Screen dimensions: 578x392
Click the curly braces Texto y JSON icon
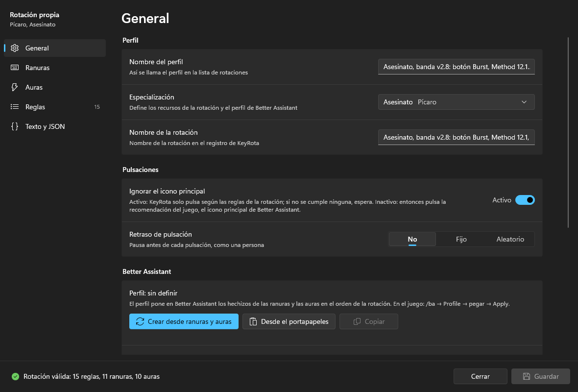15,126
